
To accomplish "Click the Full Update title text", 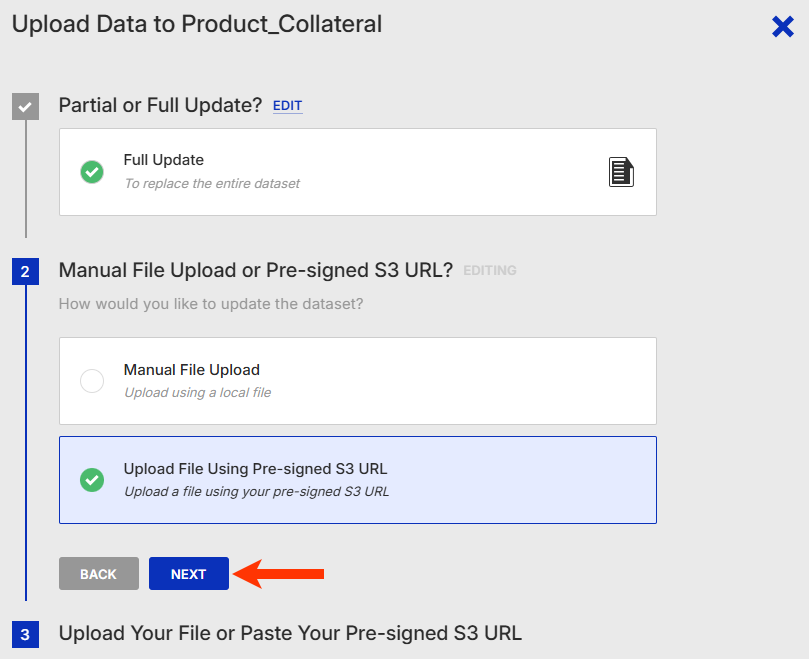I will coord(163,160).
